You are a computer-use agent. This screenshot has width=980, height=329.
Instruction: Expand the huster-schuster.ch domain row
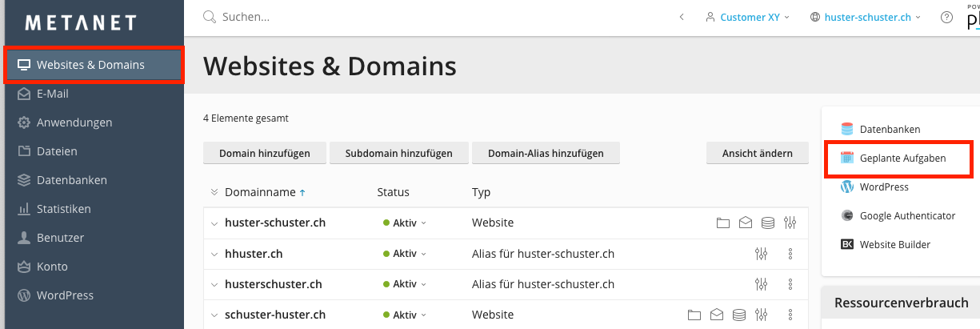tap(214, 223)
